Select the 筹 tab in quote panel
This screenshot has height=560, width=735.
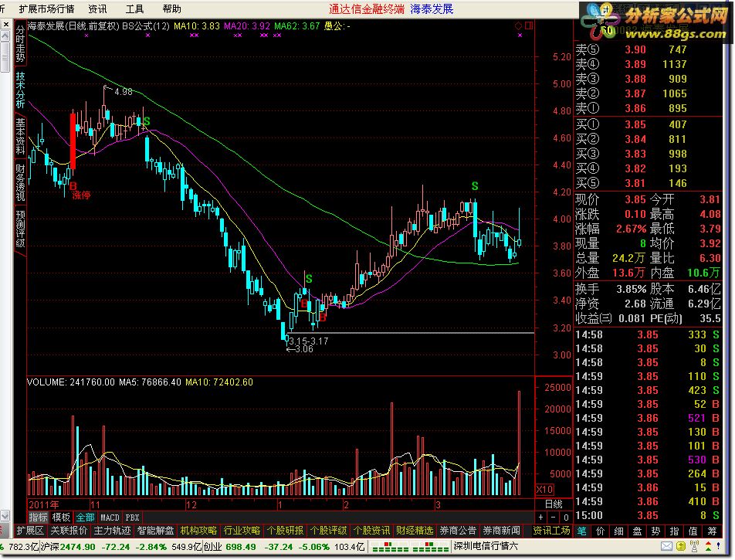click(712, 531)
